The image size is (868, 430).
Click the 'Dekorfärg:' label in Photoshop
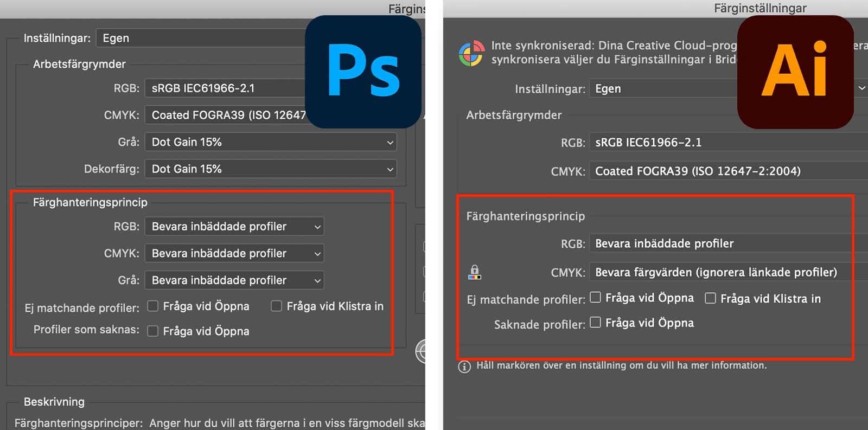click(112, 169)
